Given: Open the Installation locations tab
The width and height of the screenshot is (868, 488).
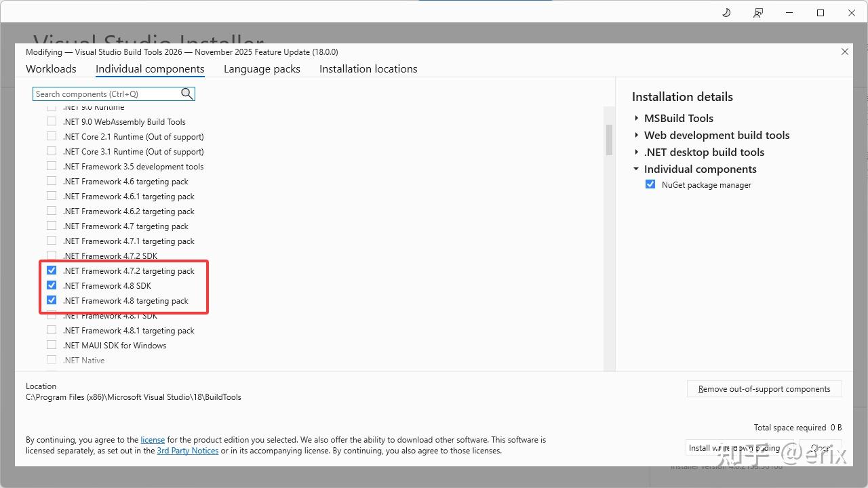Looking at the screenshot, I should [x=368, y=68].
